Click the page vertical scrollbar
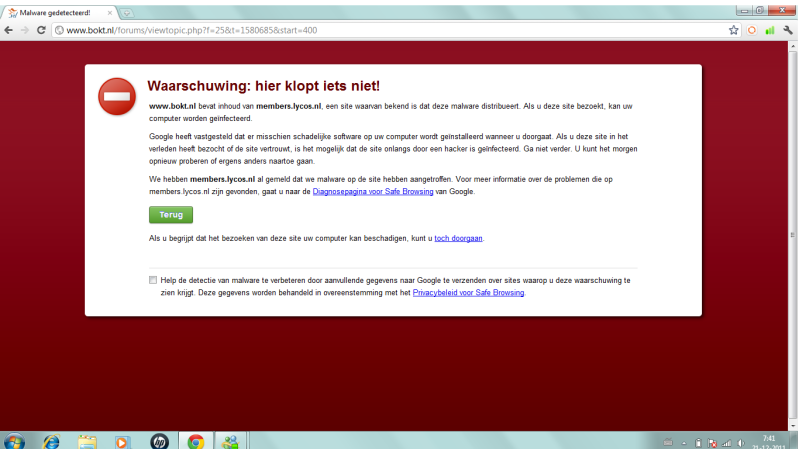This screenshot has width=799, height=449. point(792,235)
